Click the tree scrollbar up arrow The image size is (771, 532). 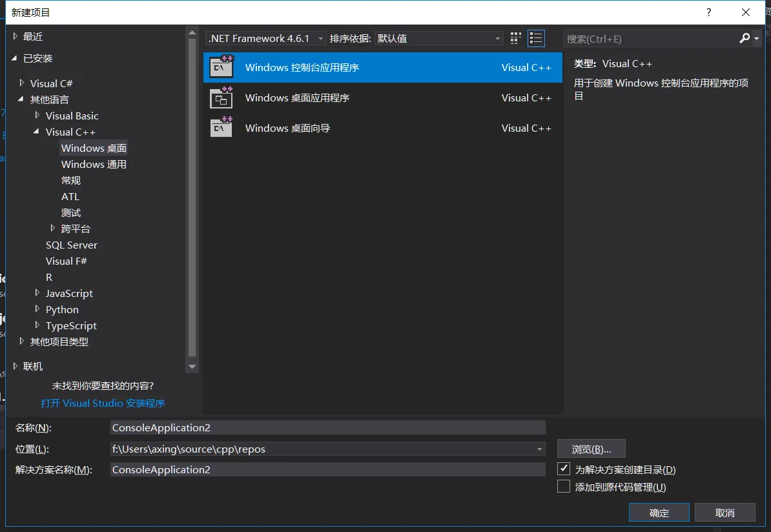(192, 33)
